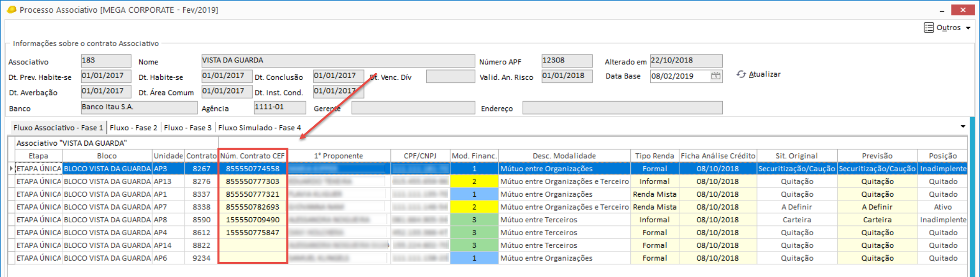Minimize the Processo Associativo window

pyautogui.click(x=942, y=10)
